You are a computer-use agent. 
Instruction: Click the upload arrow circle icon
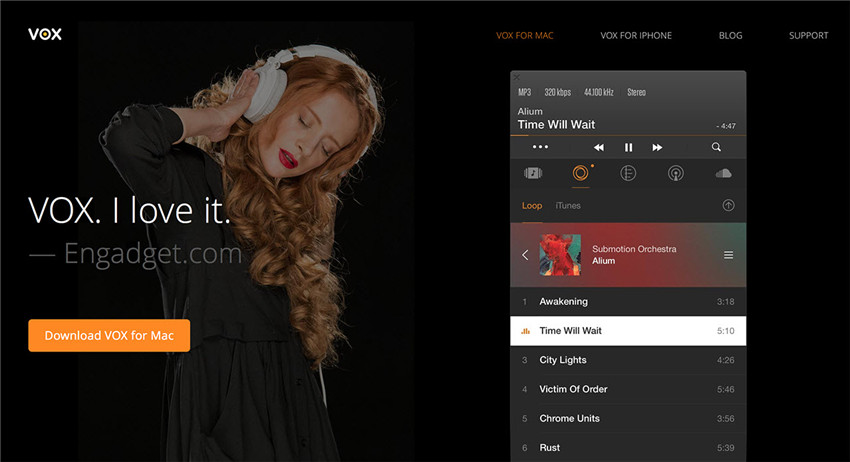tap(728, 205)
